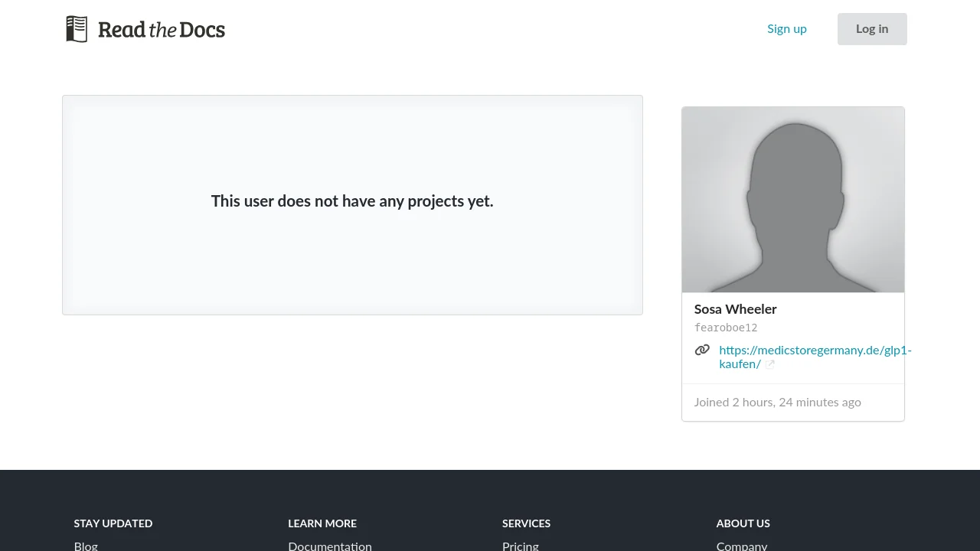Click the ABOUT US footer heading
Screen dimensions: 980x551
pos(743,523)
